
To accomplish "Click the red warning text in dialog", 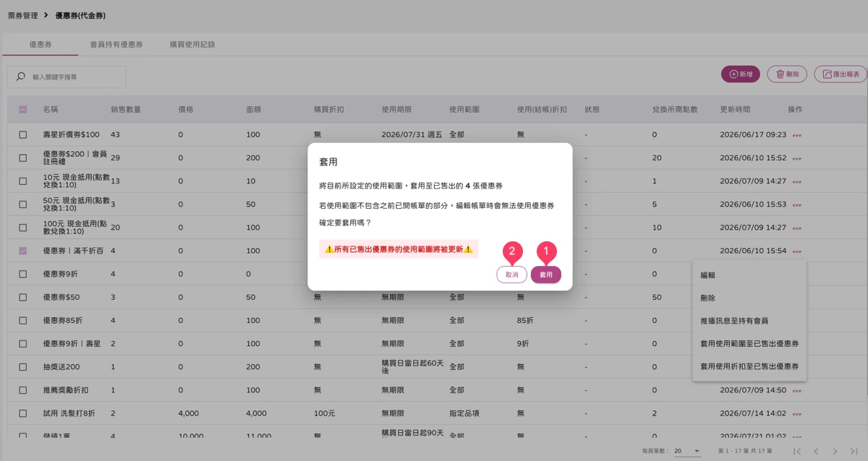I will [399, 249].
